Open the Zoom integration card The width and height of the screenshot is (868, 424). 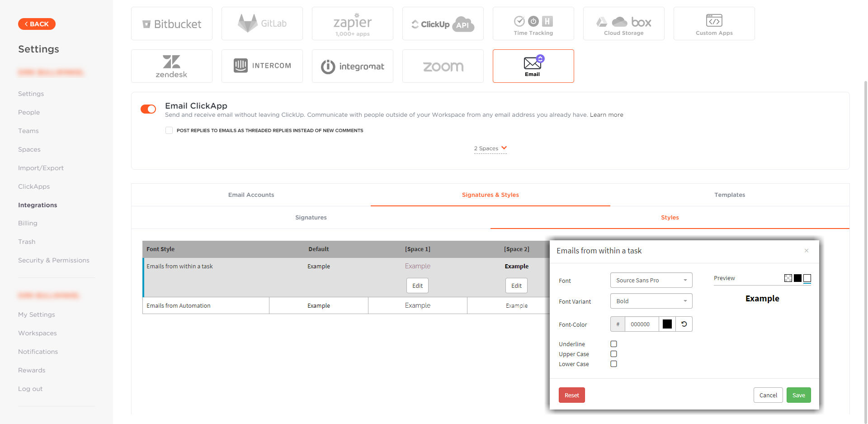click(443, 66)
